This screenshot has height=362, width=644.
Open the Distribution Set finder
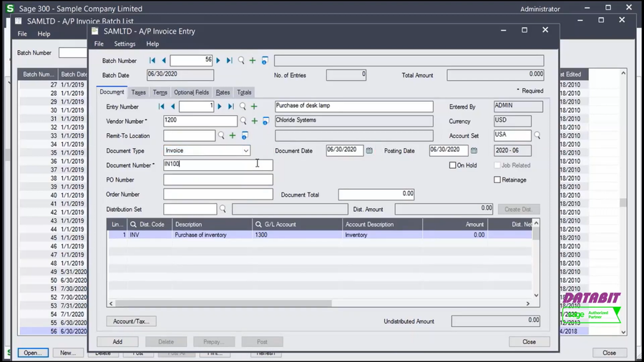223,209
